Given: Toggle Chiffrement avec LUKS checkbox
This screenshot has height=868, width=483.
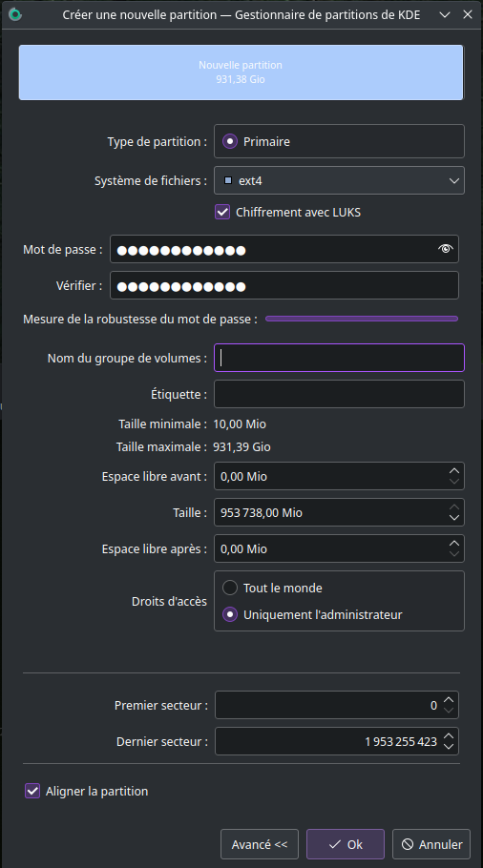Looking at the screenshot, I should (222, 212).
